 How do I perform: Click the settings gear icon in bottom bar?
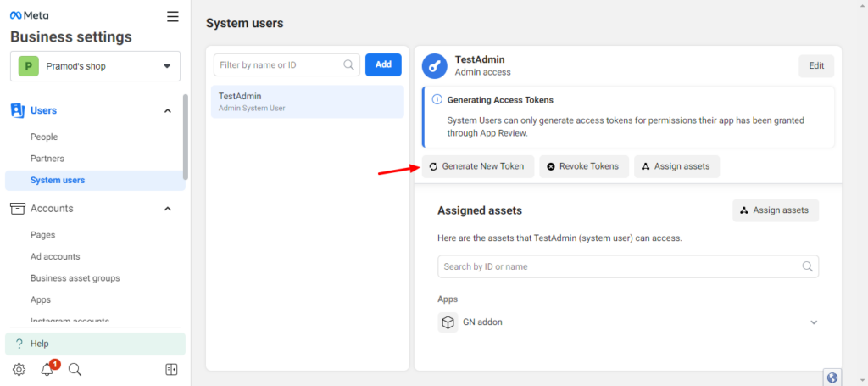[19, 369]
